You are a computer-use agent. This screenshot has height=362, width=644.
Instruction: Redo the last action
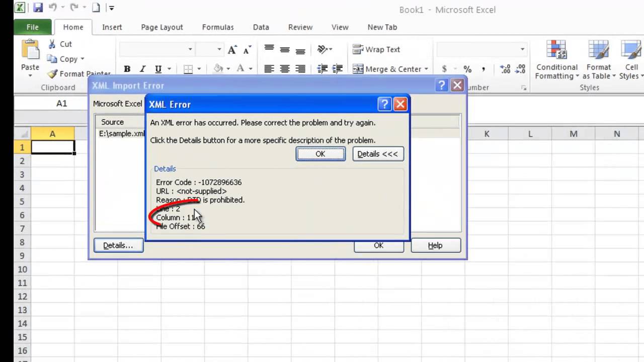74,8
